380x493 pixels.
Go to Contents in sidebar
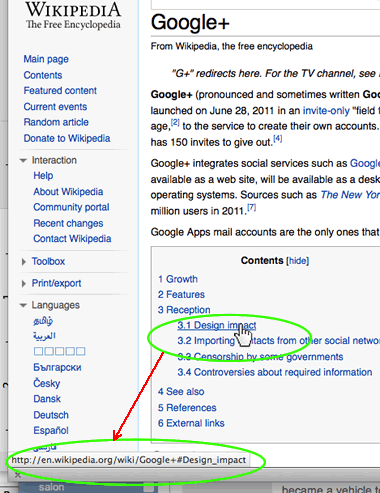pos(43,75)
